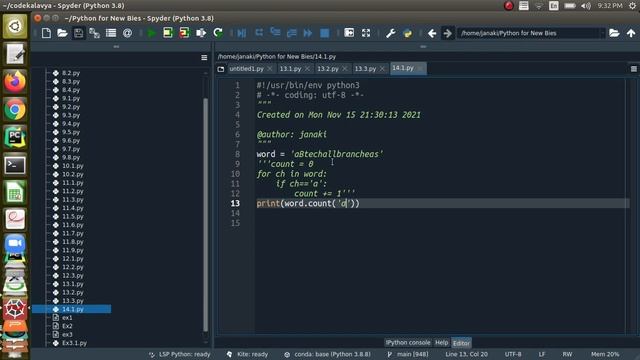Open Firefox from the dock
The width and height of the screenshot is (640, 360).
pyautogui.click(x=15, y=82)
